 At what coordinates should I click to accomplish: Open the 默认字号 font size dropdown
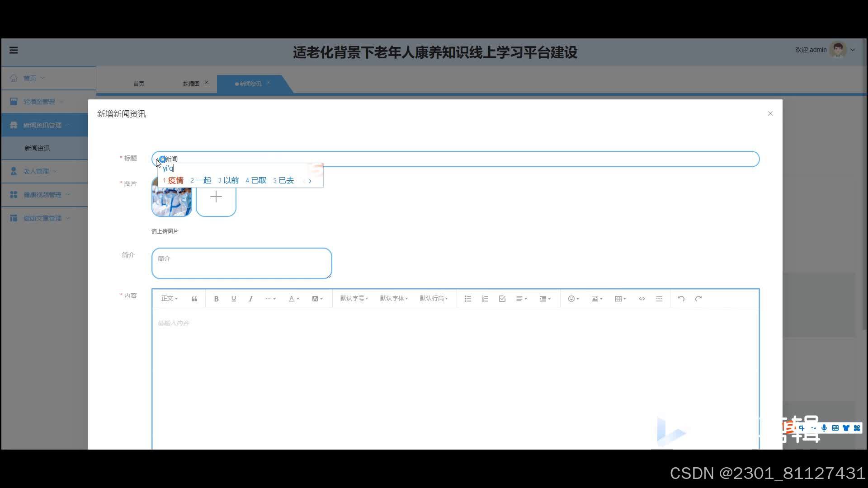[354, 299]
